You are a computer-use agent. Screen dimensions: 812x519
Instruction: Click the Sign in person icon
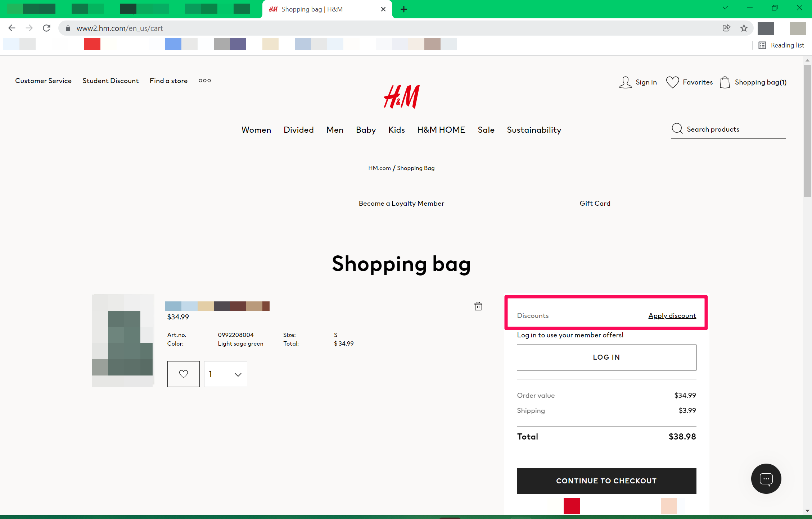pos(626,82)
